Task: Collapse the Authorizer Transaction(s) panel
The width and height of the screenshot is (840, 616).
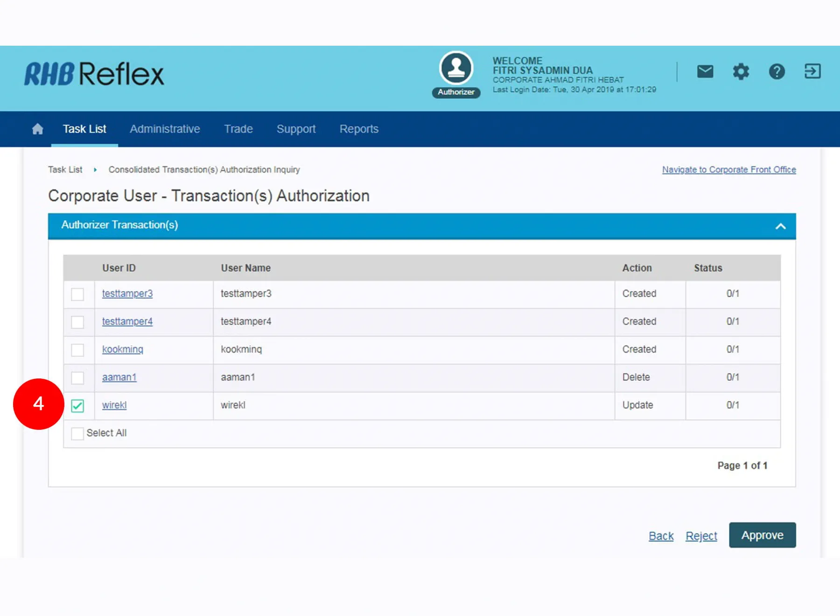Action: (780, 226)
